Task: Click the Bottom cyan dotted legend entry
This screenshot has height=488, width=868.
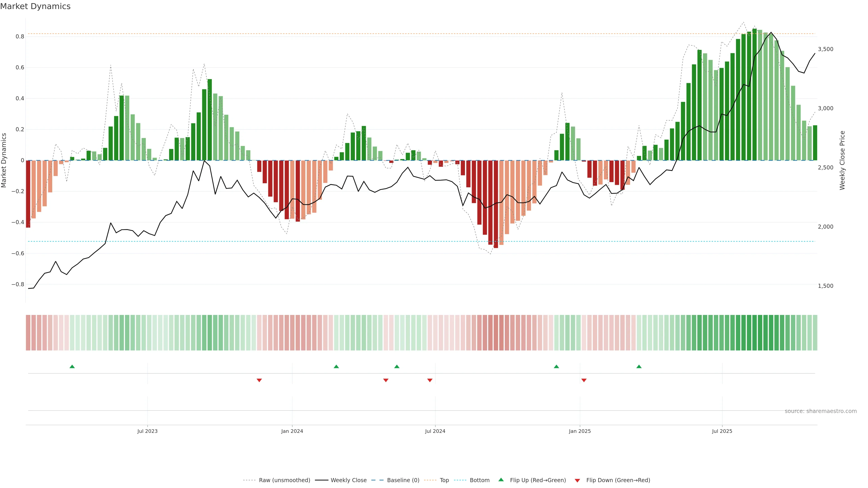Action: pyautogui.click(x=479, y=480)
